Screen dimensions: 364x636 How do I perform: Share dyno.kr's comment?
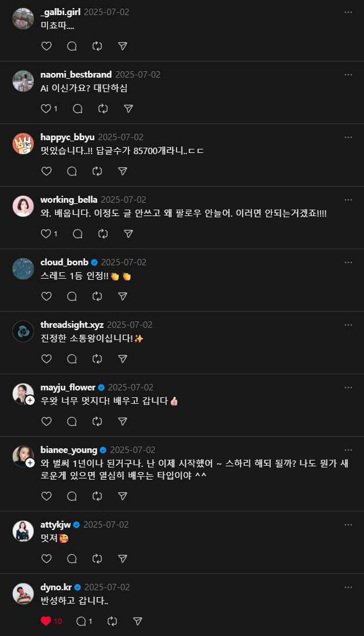click(x=138, y=621)
